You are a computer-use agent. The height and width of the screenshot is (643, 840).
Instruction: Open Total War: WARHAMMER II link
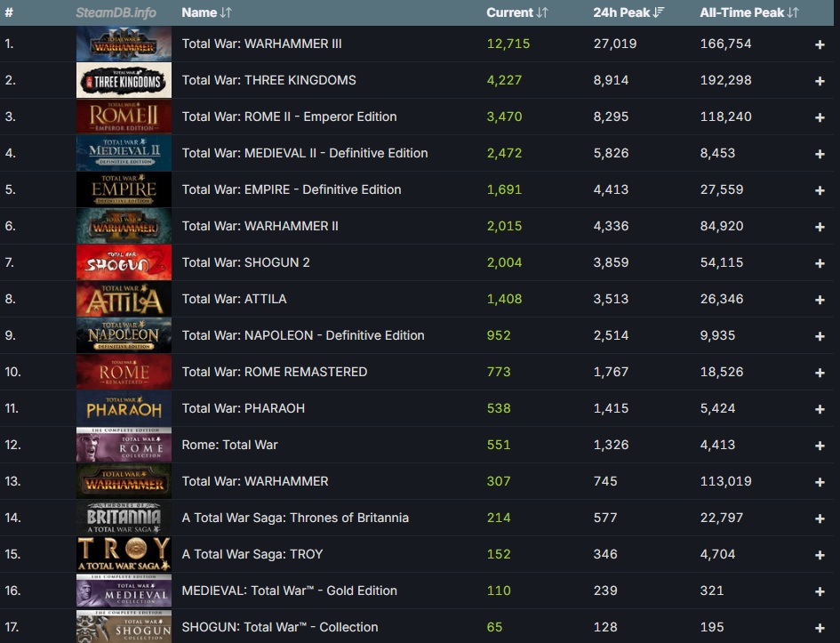[260, 226]
